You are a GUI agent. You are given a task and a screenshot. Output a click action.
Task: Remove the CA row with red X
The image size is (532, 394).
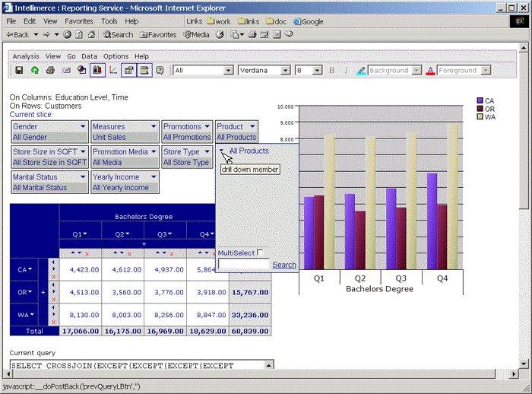pyautogui.click(x=54, y=277)
